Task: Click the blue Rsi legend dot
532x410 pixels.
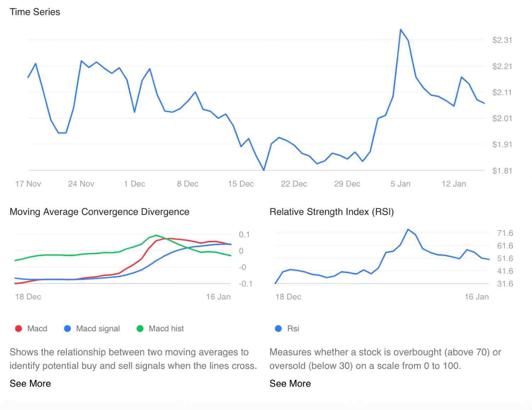Action: tap(278, 329)
